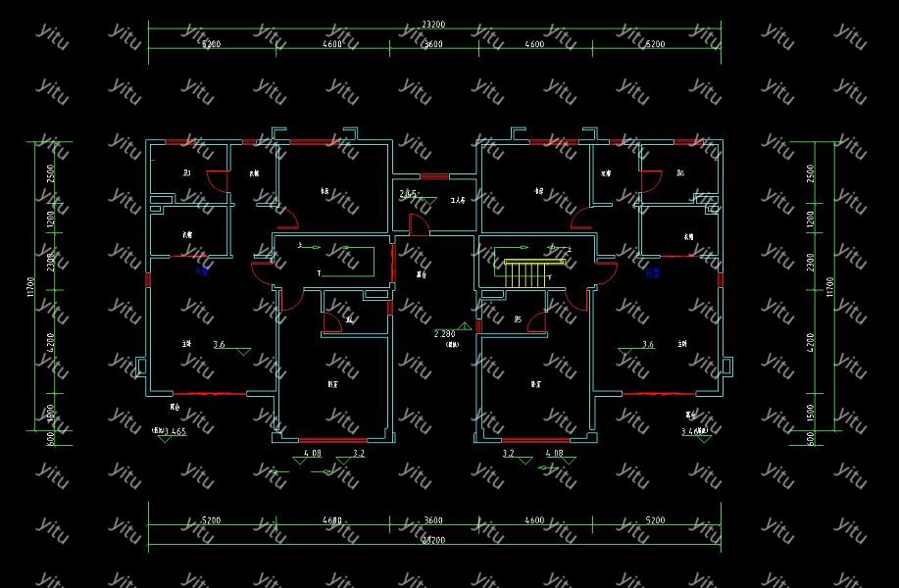The image size is (899, 588).
Task: Click the 工人房 room label
Action: tap(458, 201)
